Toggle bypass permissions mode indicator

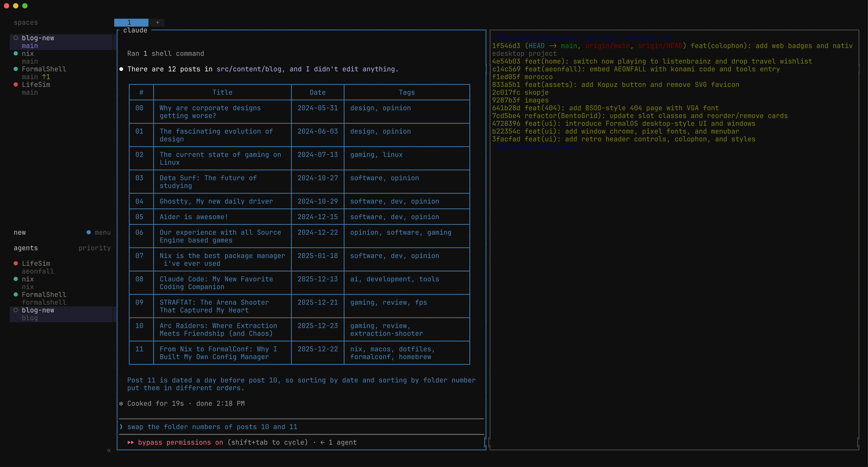(x=175, y=442)
